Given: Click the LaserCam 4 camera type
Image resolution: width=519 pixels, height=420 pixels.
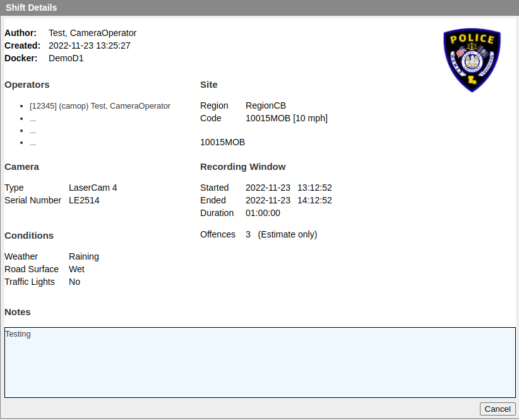Looking at the screenshot, I should coord(93,188).
